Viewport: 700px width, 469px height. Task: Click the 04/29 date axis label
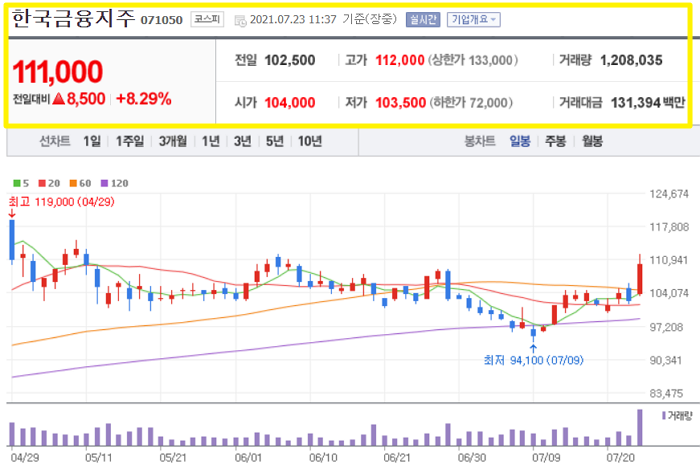pos(25,457)
